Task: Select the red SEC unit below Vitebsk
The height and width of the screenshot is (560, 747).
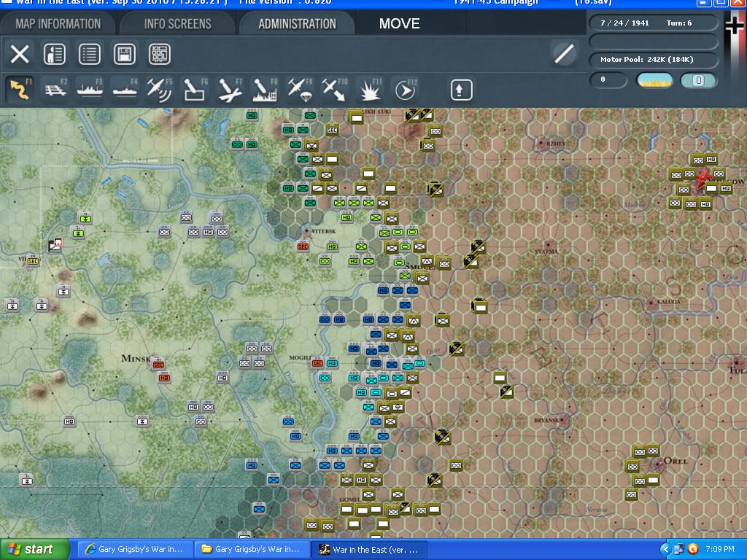Action: coord(303,246)
